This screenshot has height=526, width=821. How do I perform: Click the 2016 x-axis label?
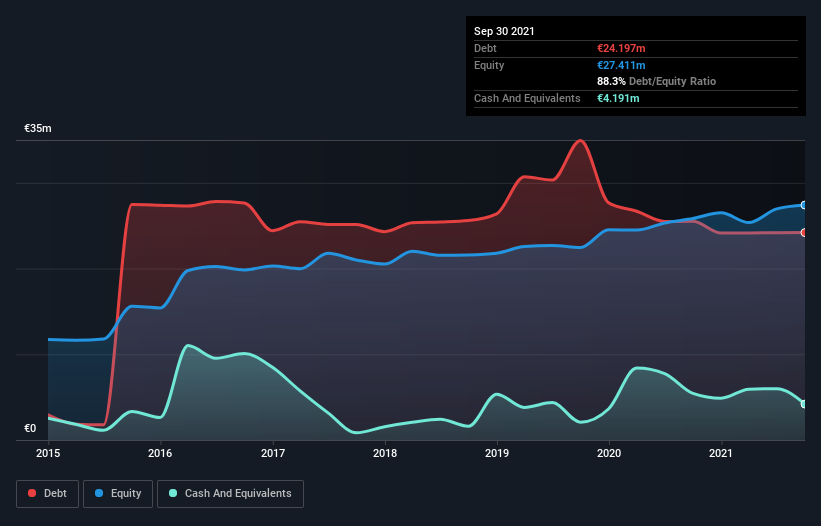pyautogui.click(x=160, y=453)
